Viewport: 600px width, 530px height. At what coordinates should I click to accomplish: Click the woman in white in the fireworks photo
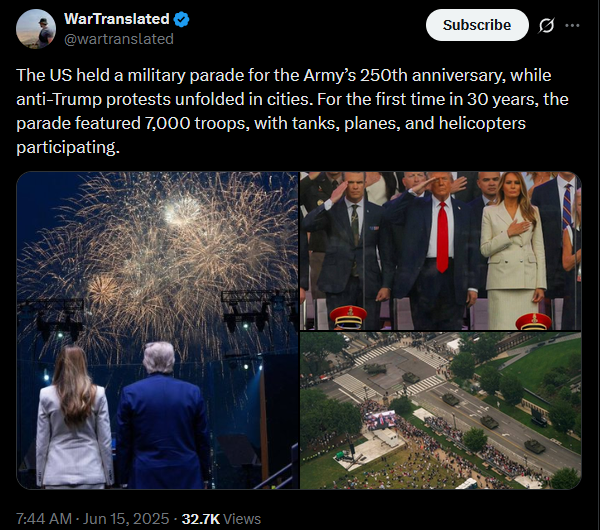[x=75, y=417]
